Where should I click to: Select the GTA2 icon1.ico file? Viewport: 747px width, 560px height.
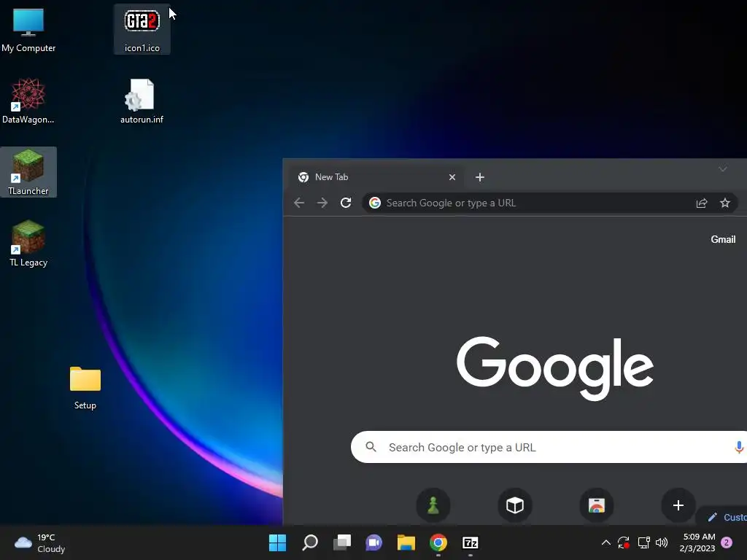pos(142,29)
